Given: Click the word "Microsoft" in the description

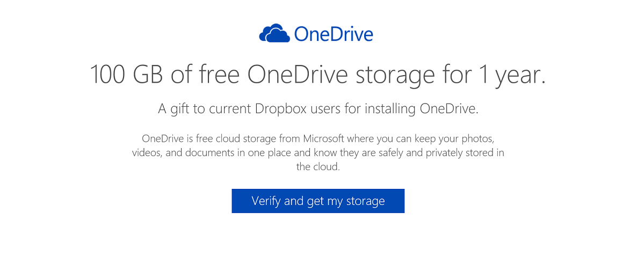Looking at the screenshot, I should tap(323, 138).
